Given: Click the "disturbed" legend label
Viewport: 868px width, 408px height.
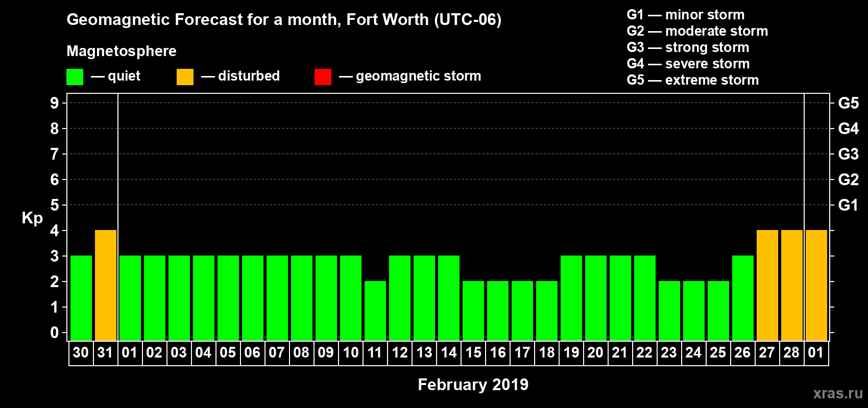Looking at the screenshot, I should (249, 76).
